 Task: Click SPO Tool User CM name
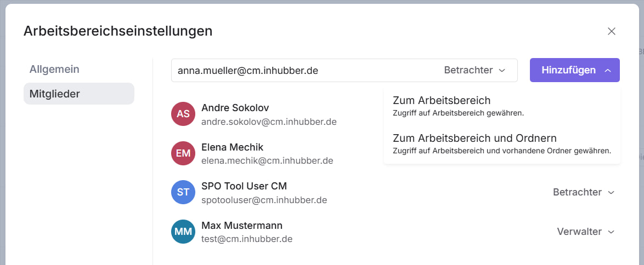coord(244,186)
